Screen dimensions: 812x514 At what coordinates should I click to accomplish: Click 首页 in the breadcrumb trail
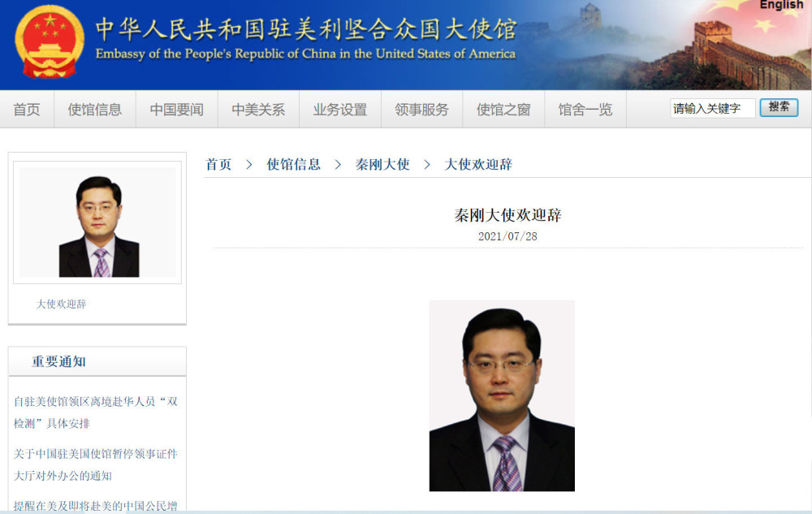219,164
